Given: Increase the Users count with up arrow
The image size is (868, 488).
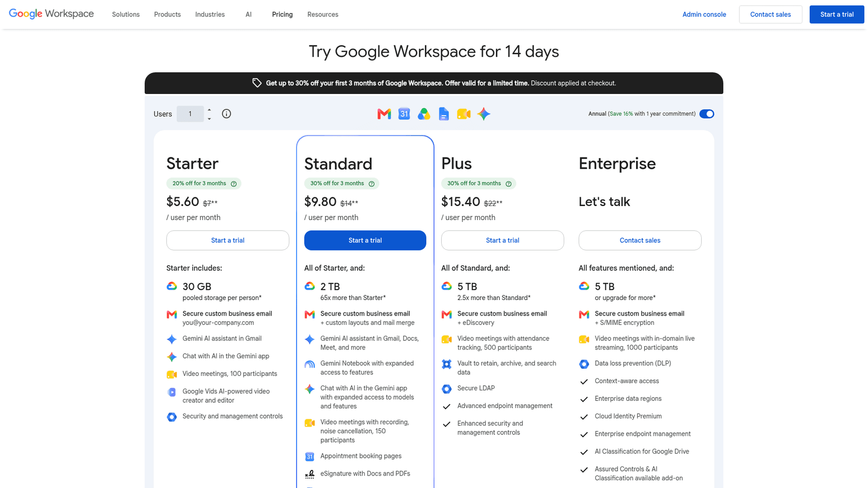Looking at the screenshot, I should [x=209, y=109].
